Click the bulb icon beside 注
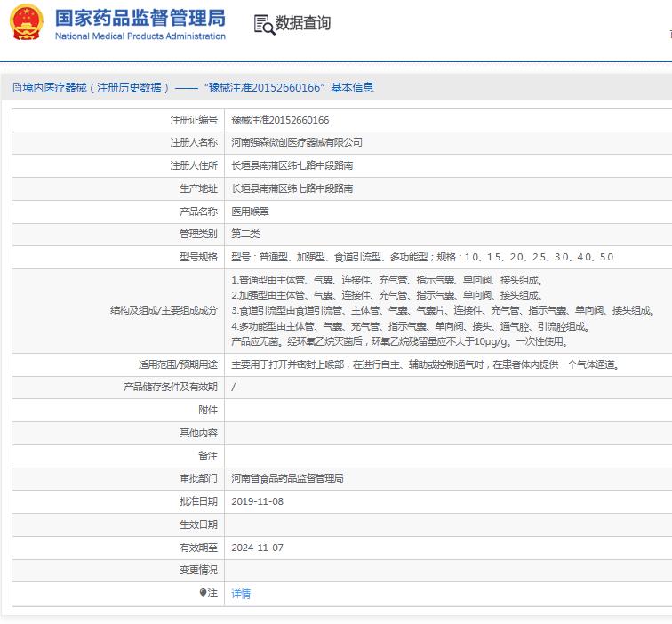672x624 pixels. pyautogui.click(x=204, y=593)
